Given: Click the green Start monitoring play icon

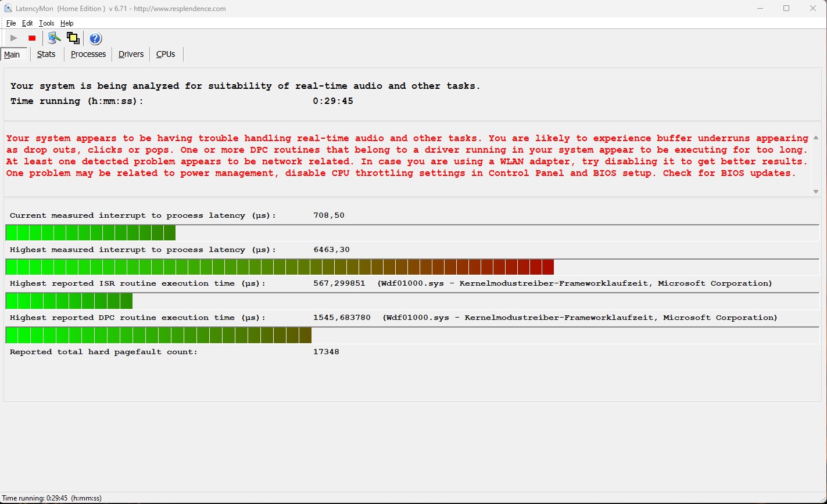Looking at the screenshot, I should pos(14,38).
